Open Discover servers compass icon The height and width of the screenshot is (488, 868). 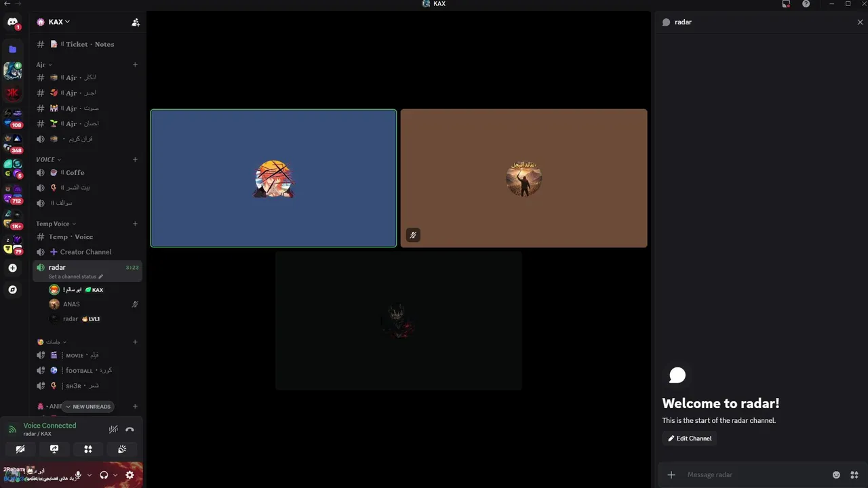click(12, 289)
